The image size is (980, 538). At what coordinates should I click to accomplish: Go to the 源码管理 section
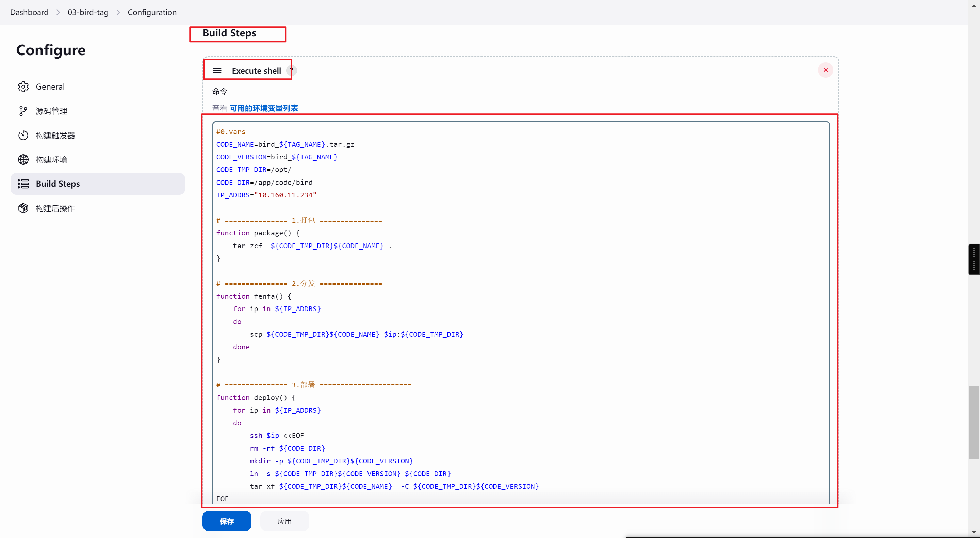(x=51, y=111)
